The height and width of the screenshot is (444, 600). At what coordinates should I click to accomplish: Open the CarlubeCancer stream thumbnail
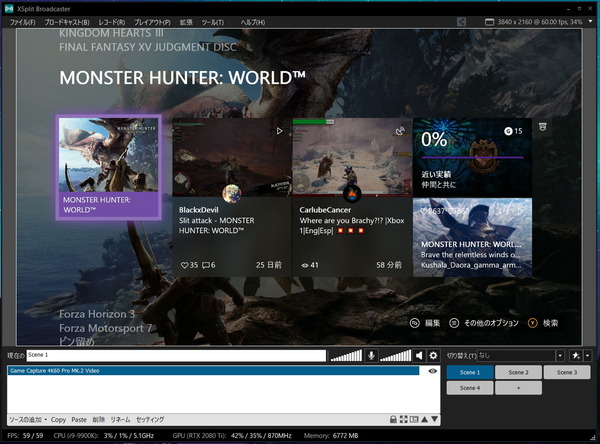tap(352, 157)
